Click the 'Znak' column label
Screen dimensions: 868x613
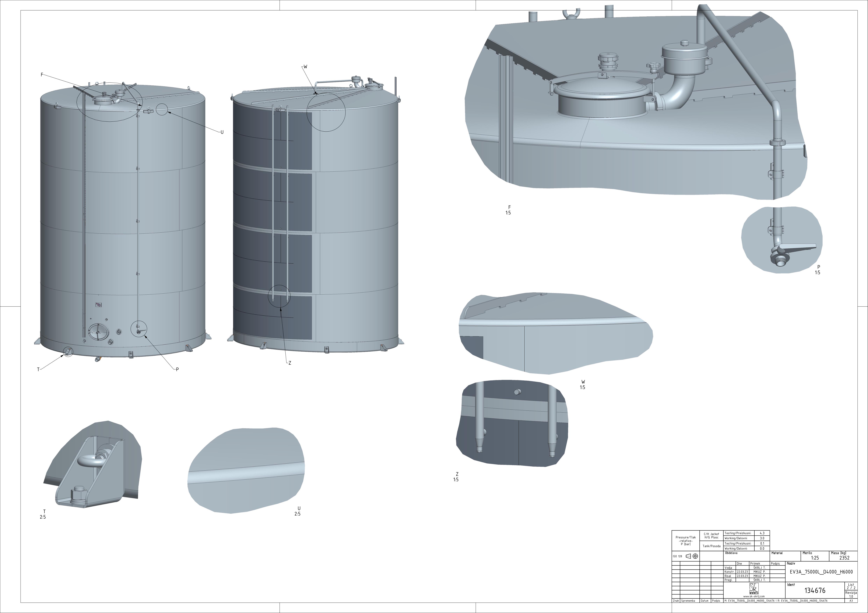[676, 601]
